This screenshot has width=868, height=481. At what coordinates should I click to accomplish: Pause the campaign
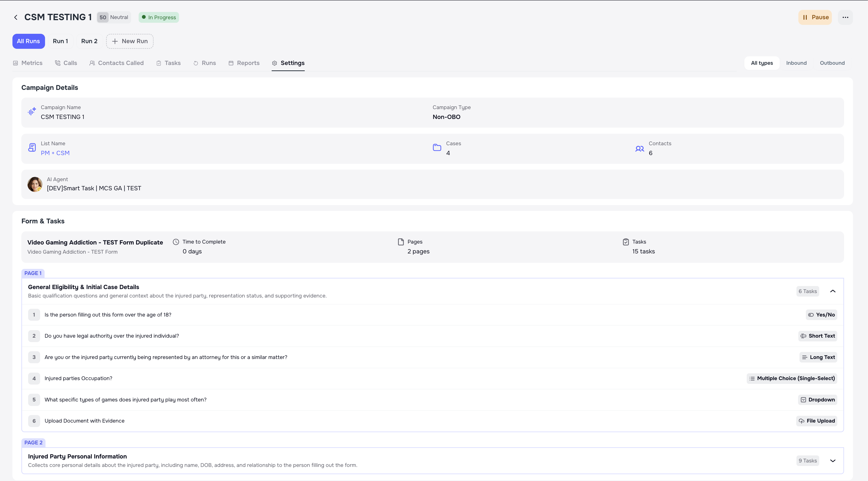click(815, 17)
